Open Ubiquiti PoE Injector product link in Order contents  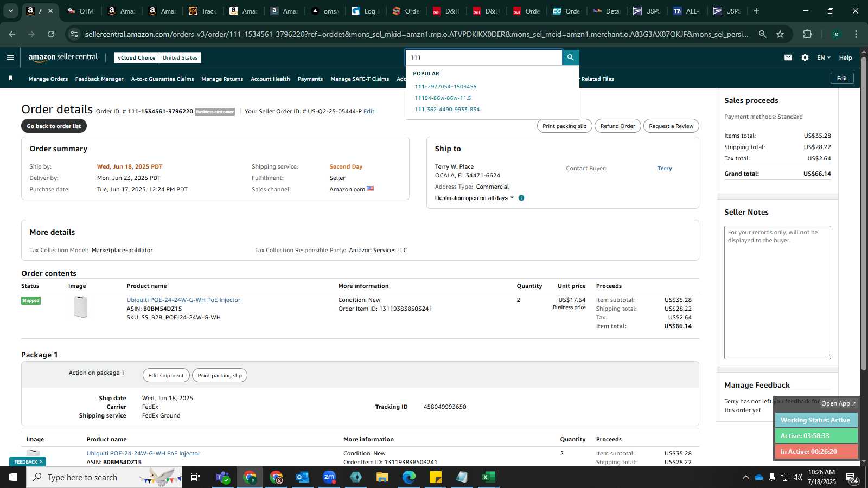(183, 300)
